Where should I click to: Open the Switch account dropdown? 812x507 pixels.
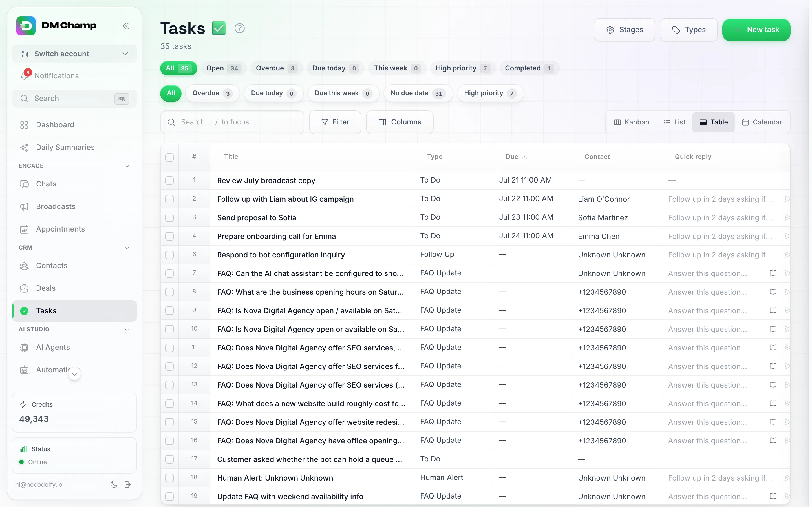74,54
